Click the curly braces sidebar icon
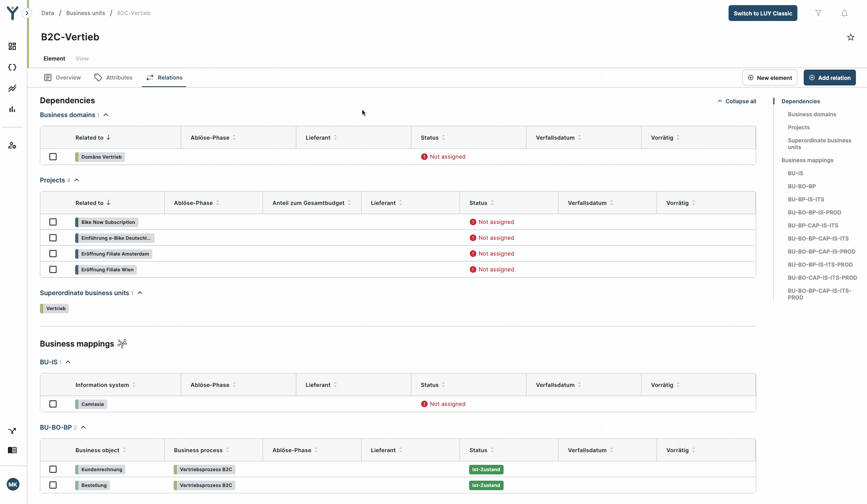This screenshot has width=867, height=504. point(12,67)
